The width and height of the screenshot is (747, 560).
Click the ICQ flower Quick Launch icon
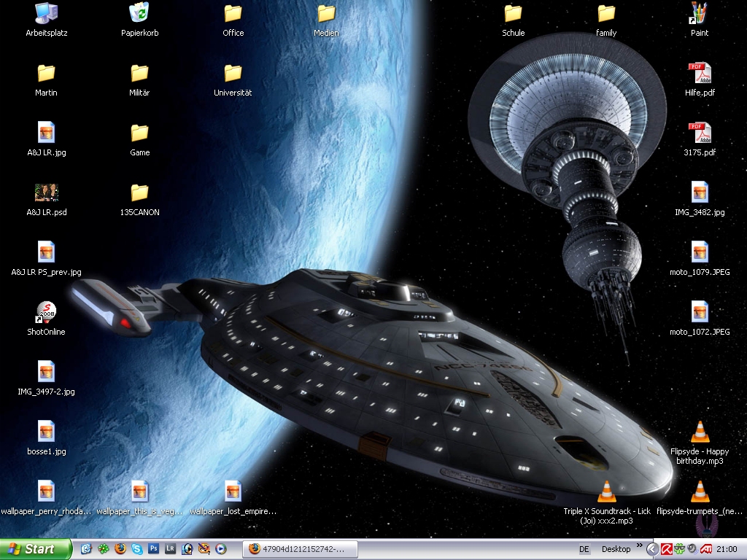point(104,549)
